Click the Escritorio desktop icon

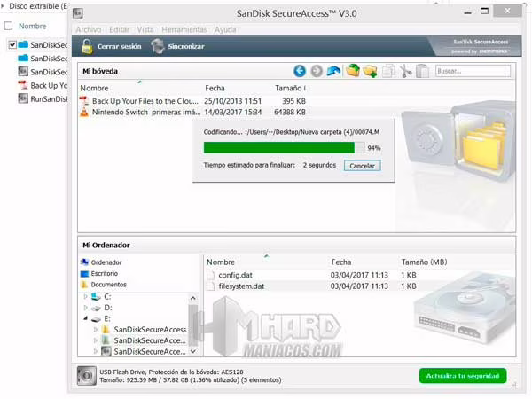pyautogui.click(x=84, y=273)
